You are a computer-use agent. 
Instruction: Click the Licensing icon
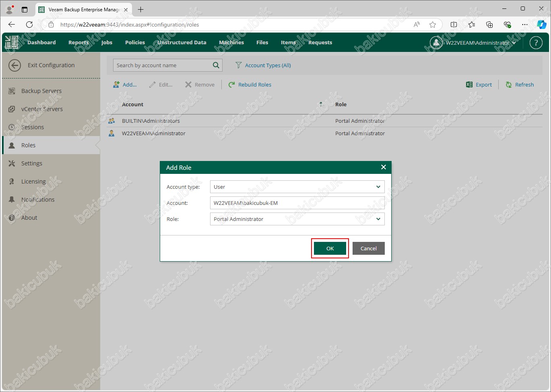coord(12,182)
